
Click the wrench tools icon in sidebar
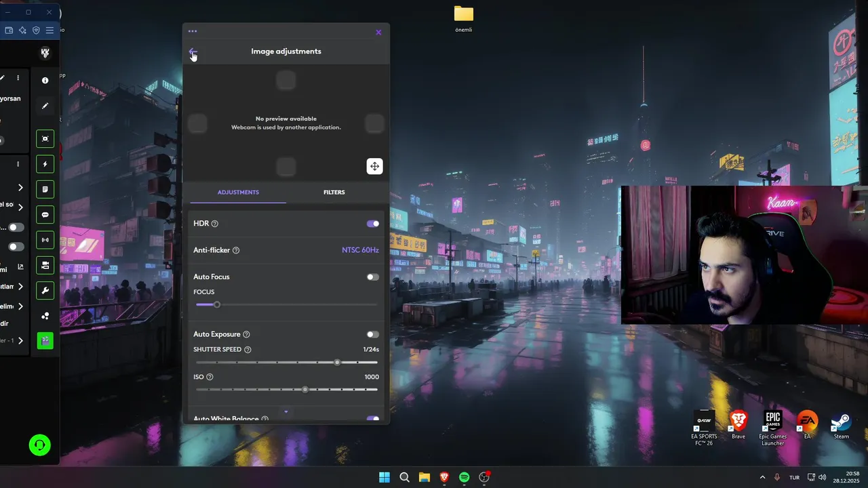pyautogui.click(x=45, y=290)
